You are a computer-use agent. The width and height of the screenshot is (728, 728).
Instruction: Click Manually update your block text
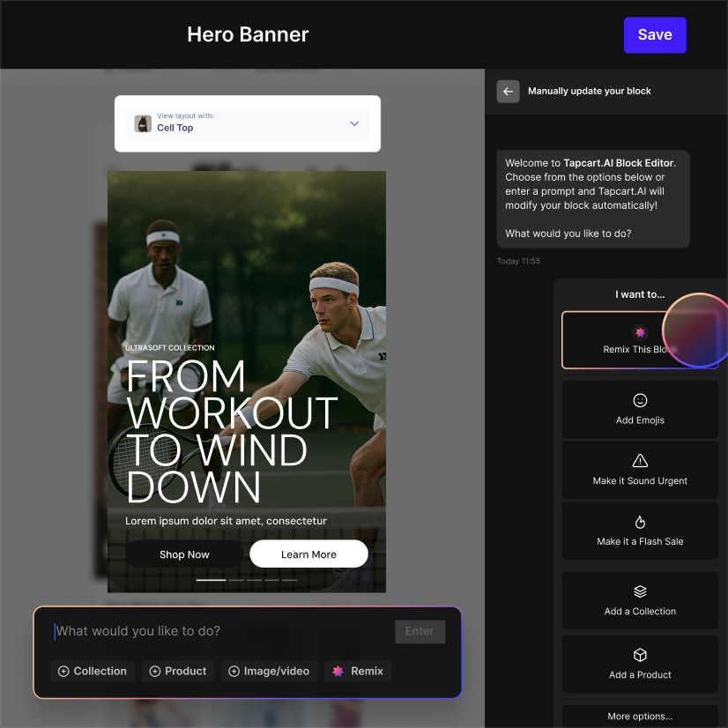[589, 91]
